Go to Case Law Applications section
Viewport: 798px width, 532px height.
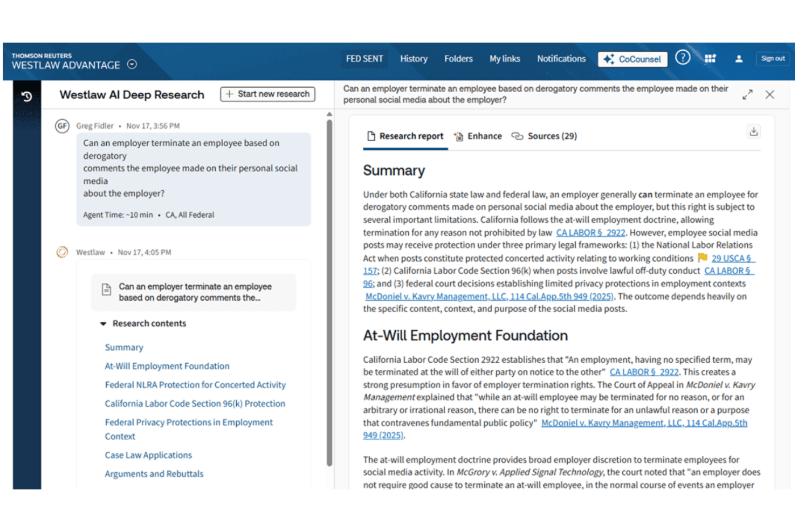[148, 455]
